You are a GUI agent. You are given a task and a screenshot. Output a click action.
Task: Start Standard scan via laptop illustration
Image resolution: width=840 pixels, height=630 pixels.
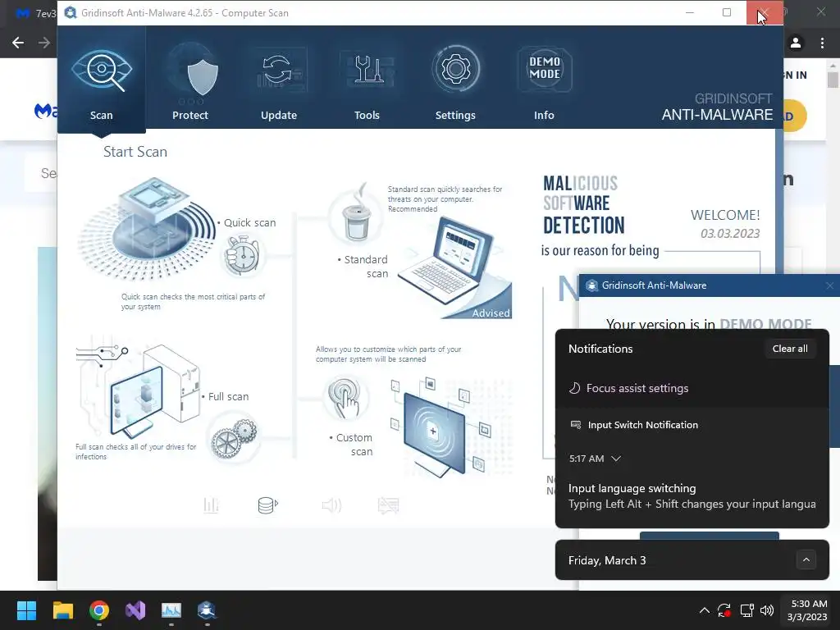coord(454,267)
